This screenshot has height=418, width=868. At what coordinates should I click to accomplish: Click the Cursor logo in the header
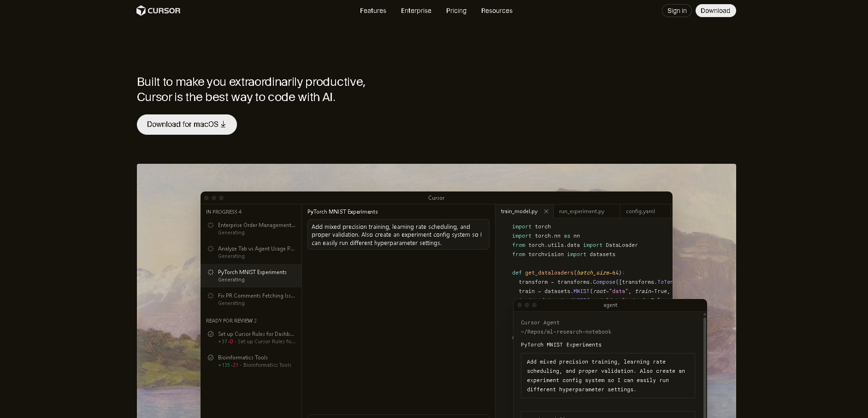(158, 11)
